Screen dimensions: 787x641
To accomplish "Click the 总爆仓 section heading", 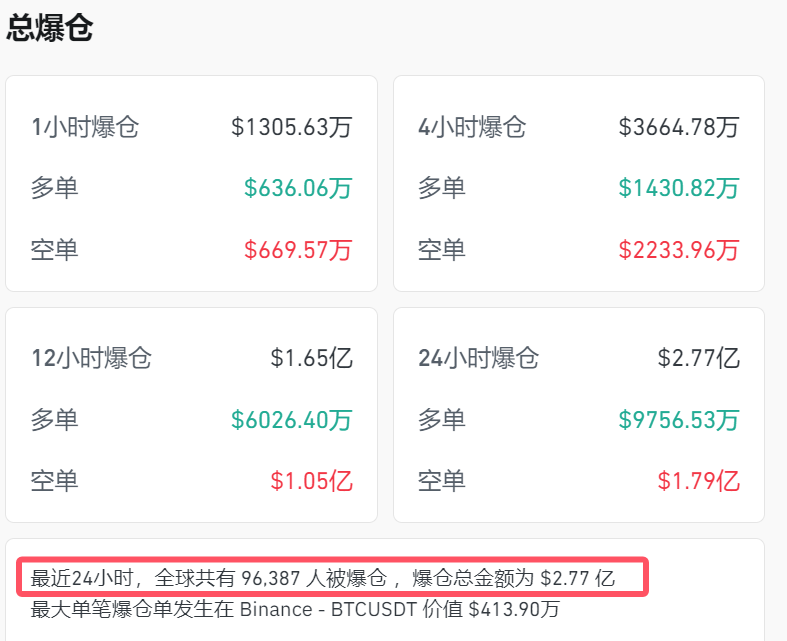I will tap(50, 29).
